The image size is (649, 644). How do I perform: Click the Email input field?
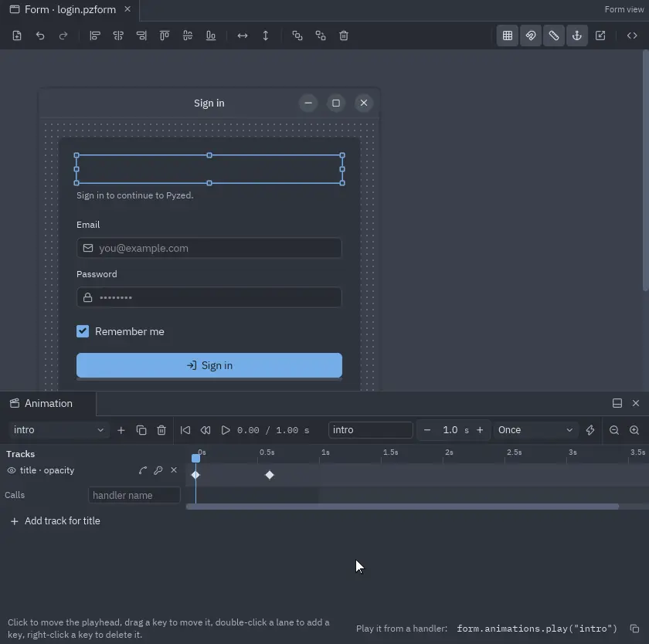coord(209,248)
